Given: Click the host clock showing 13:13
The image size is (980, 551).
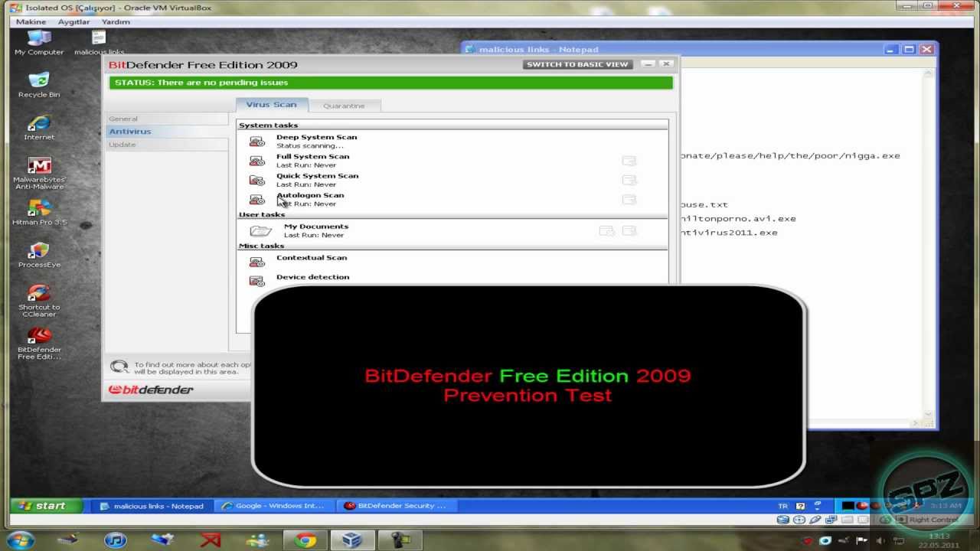Looking at the screenshot, I should click(x=939, y=536).
